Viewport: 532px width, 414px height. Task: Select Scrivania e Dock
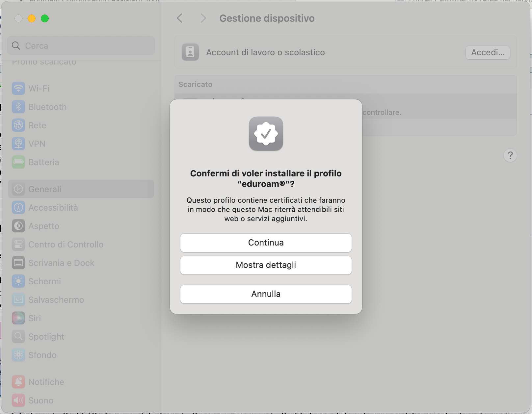(61, 263)
